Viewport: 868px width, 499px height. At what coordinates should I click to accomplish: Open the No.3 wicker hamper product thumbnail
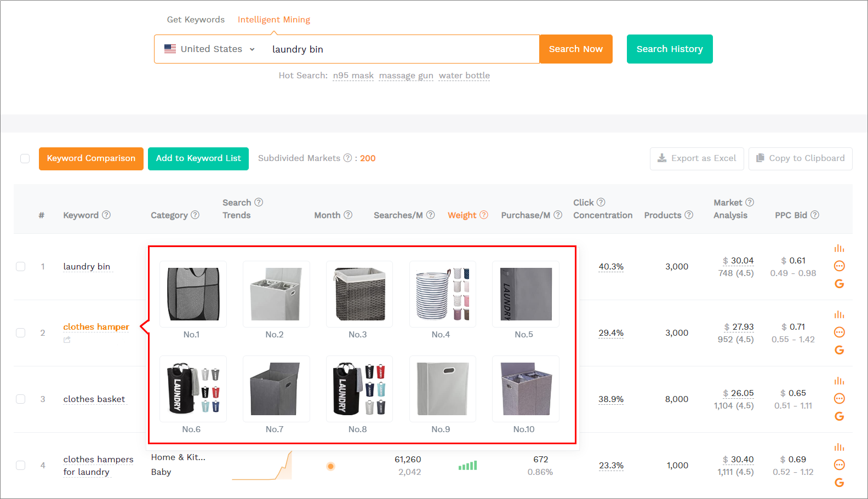359,294
